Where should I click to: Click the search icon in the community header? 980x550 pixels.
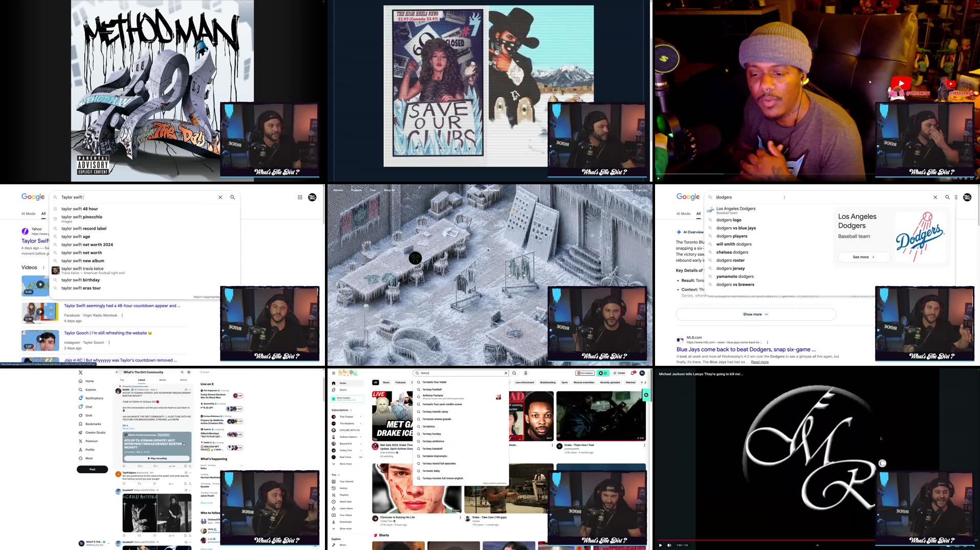point(182,372)
